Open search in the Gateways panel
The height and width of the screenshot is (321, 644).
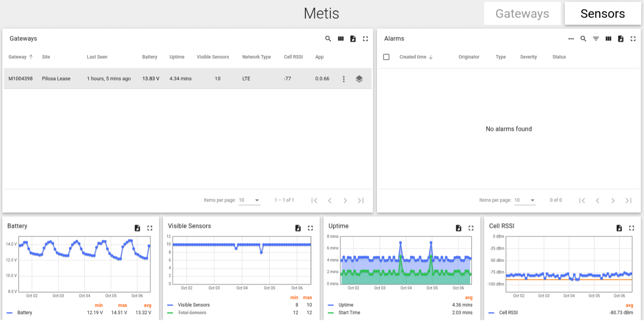(328, 39)
